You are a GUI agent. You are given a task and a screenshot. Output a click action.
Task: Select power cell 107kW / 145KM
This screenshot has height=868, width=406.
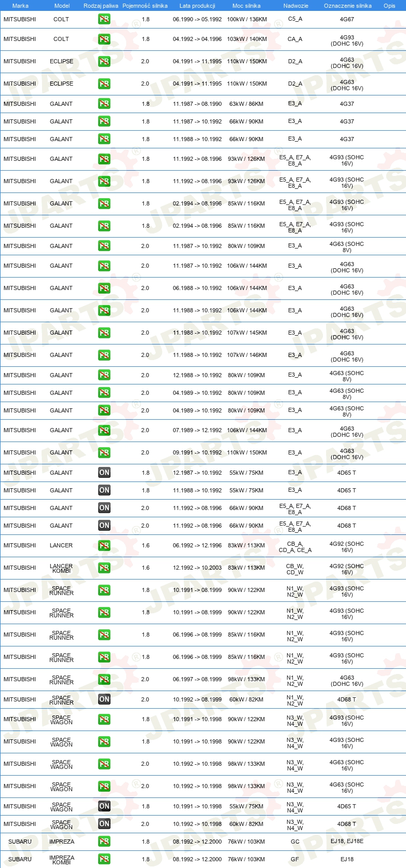pos(247,333)
